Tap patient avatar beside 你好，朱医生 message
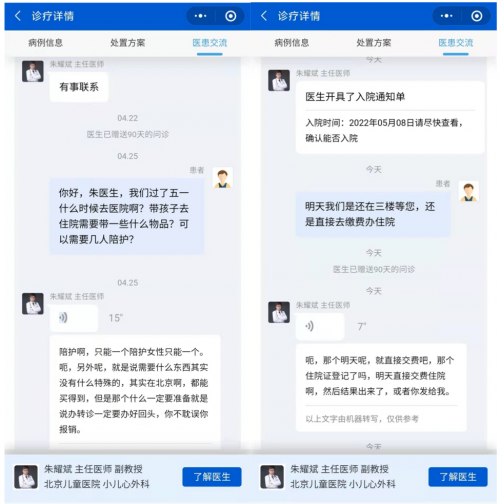 pyautogui.click(x=223, y=178)
